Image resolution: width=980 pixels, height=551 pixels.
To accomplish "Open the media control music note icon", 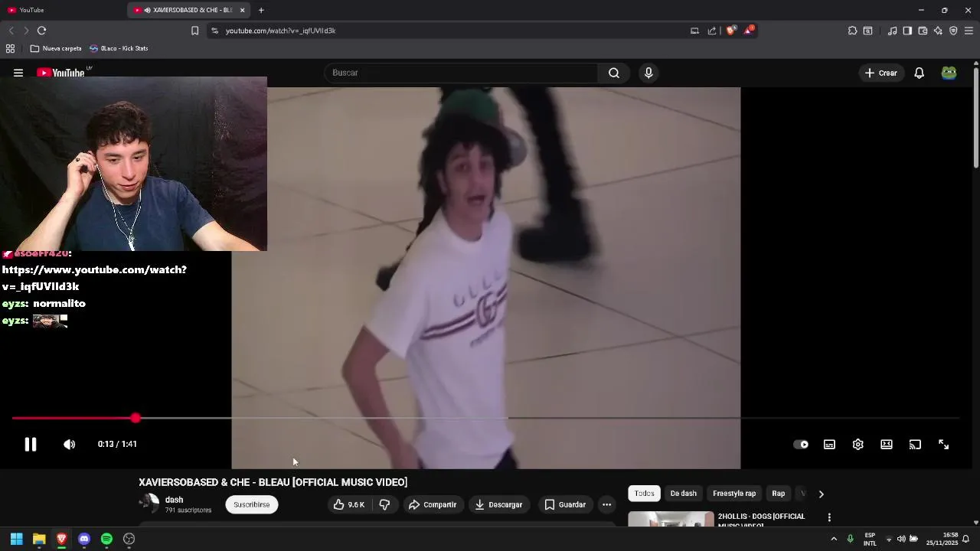I will (x=892, y=31).
